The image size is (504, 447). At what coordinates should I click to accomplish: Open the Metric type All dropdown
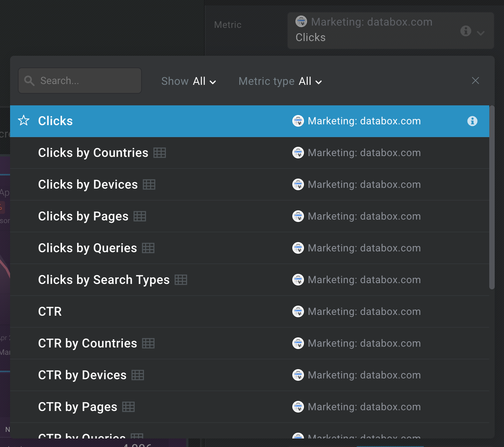[x=280, y=81]
